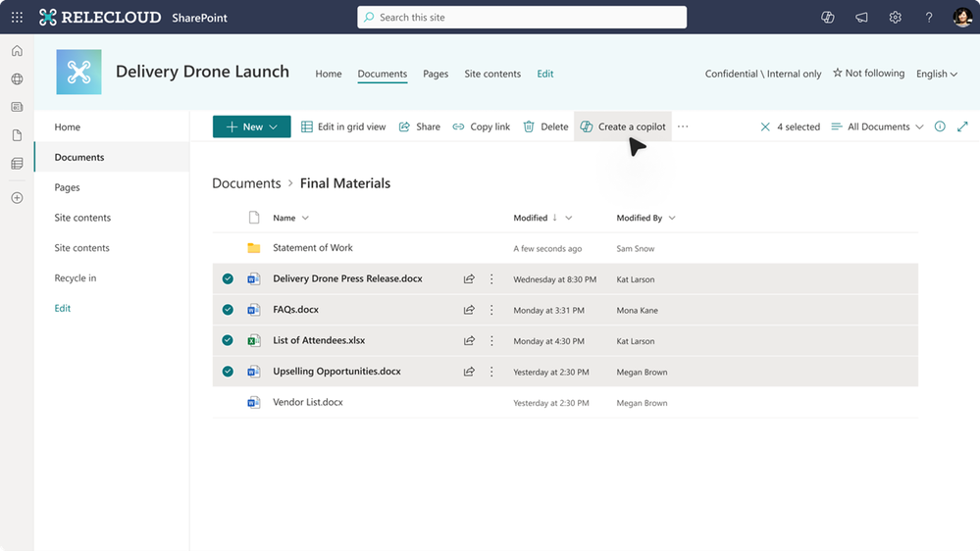Uncheck the List of Attendees.xlsx row
Image resolution: width=980 pixels, height=551 pixels.
pyautogui.click(x=228, y=340)
